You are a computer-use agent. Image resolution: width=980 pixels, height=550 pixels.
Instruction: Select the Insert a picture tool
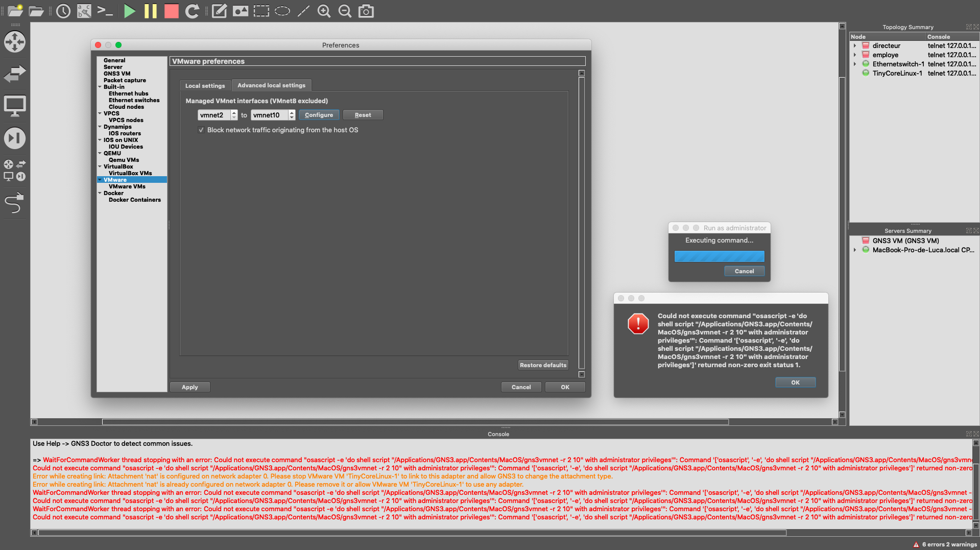(x=240, y=11)
